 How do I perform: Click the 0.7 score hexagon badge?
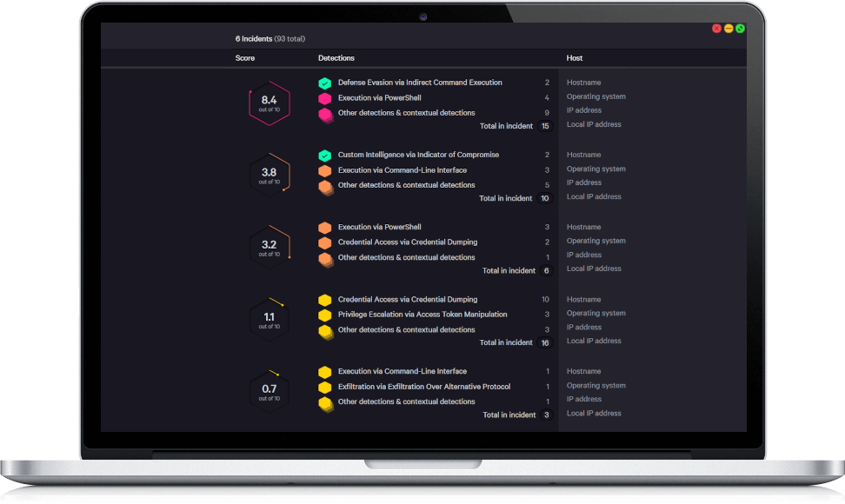[x=269, y=392]
